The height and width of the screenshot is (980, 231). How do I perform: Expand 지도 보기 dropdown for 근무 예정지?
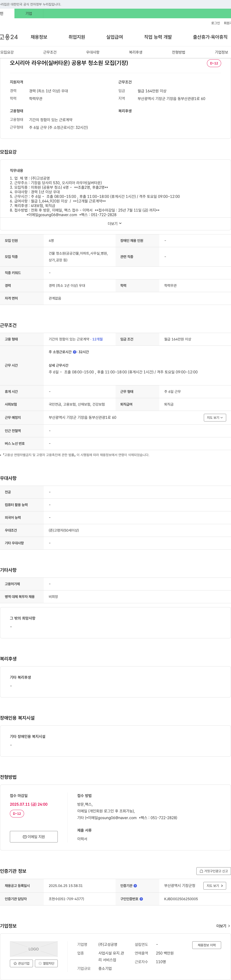click(215, 418)
